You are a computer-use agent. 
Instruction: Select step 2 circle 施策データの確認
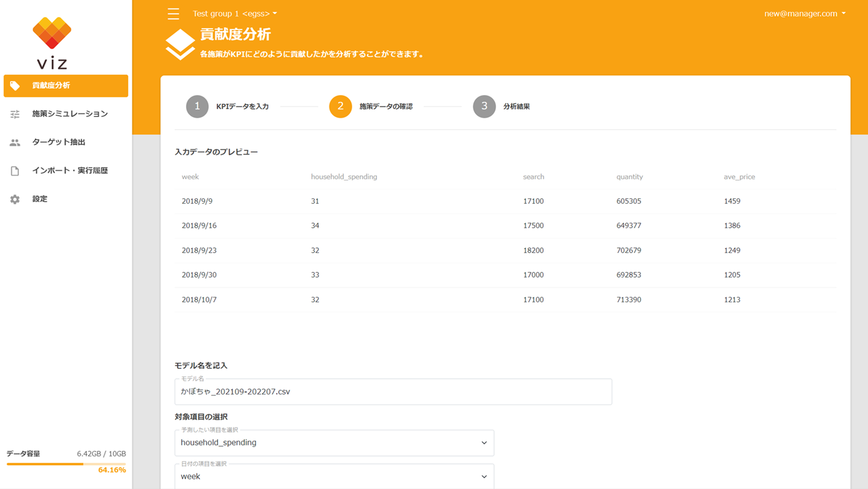(x=340, y=106)
